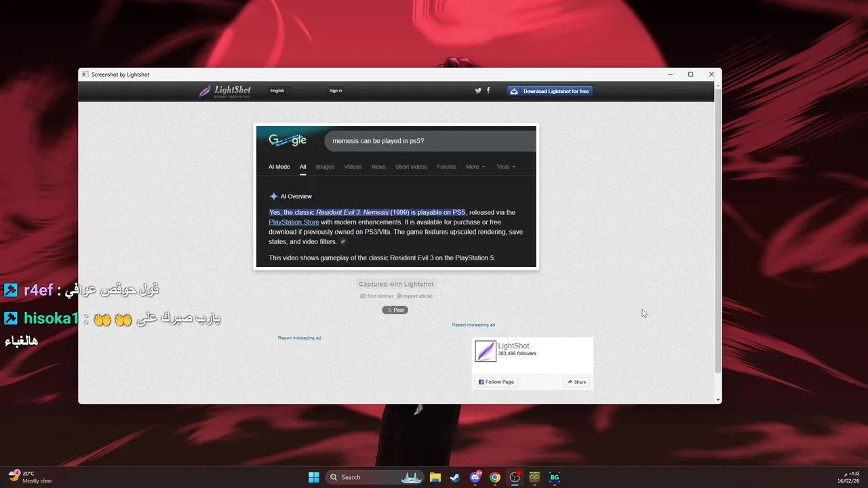Open the weather widget showing 20°C
This screenshot has height=488, width=868.
click(x=31, y=477)
